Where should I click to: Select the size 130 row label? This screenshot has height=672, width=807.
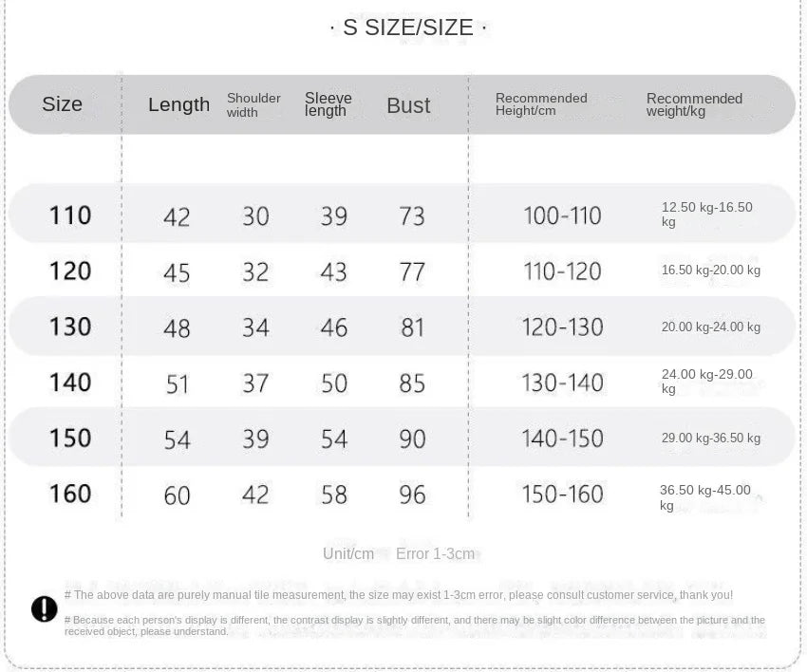pos(70,327)
